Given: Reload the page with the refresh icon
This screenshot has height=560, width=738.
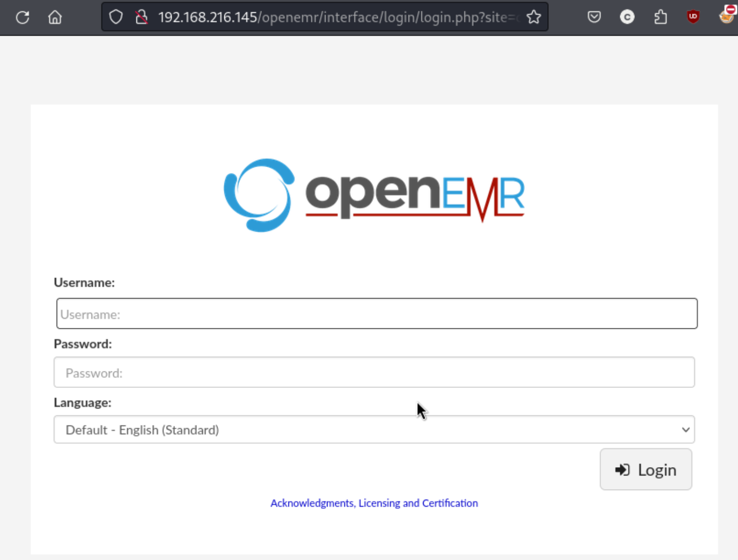Looking at the screenshot, I should [22, 18].
